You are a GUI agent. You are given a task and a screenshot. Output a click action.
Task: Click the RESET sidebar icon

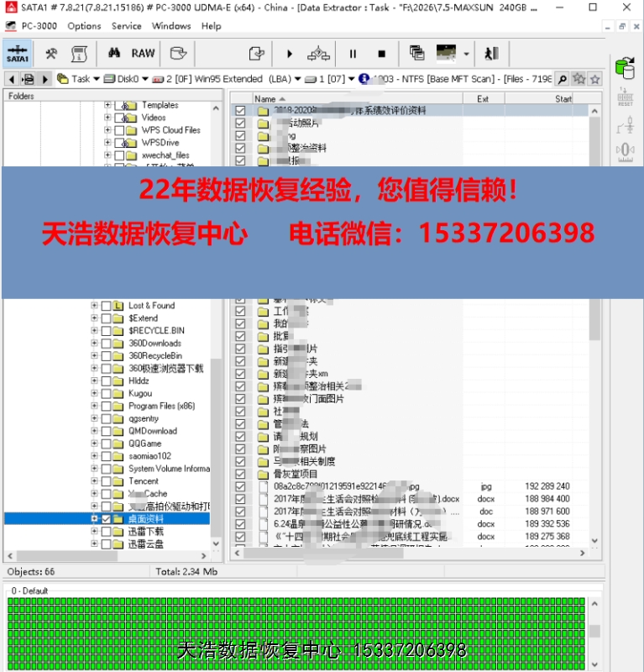click(x=626, y=97)
